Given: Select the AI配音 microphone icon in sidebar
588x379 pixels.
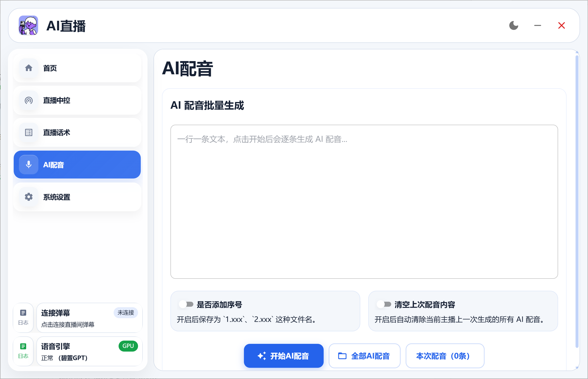Looking at the screenshot, I should [28, 165].
